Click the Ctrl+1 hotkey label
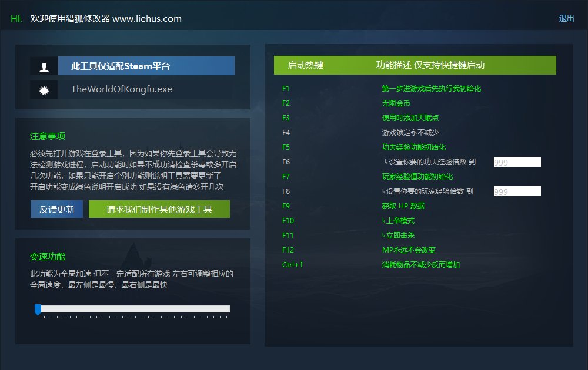This screenshot has height=370, width=588. coord(292,264)
